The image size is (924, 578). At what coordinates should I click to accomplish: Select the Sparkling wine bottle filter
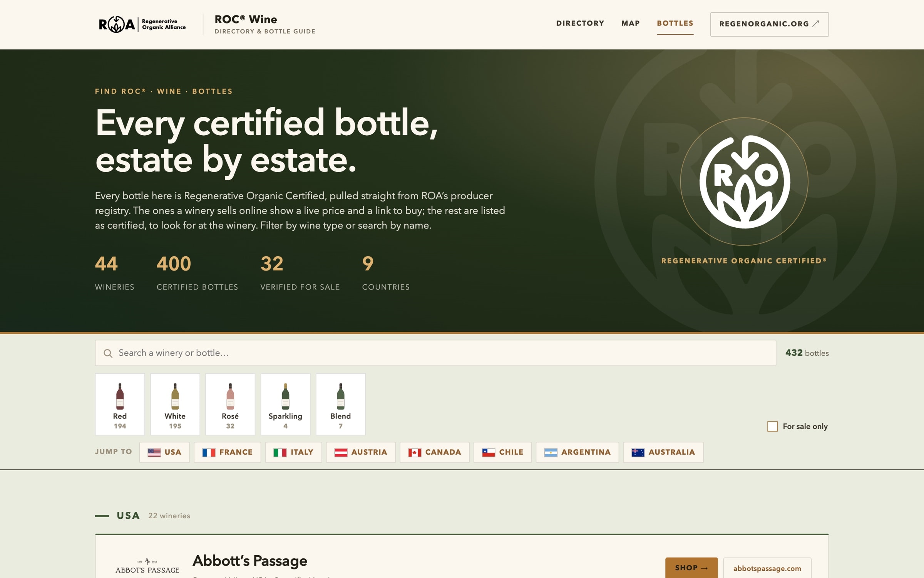point(285,404)
